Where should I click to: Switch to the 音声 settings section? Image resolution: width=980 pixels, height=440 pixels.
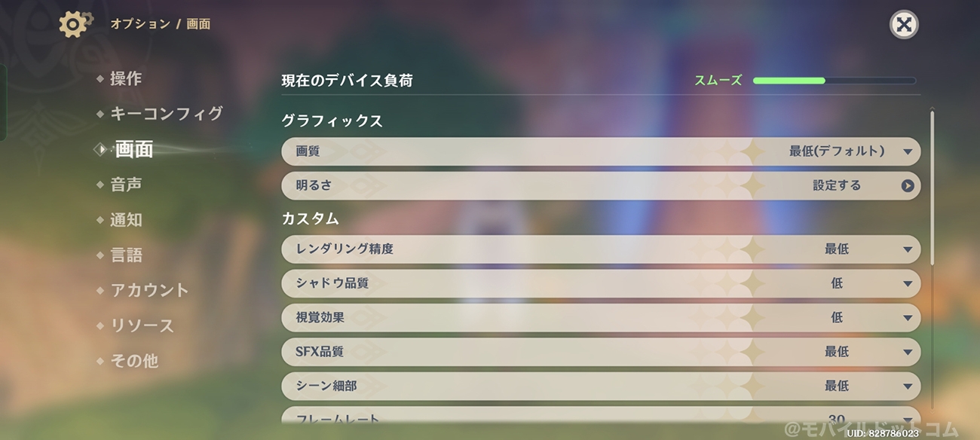(125, 185)
